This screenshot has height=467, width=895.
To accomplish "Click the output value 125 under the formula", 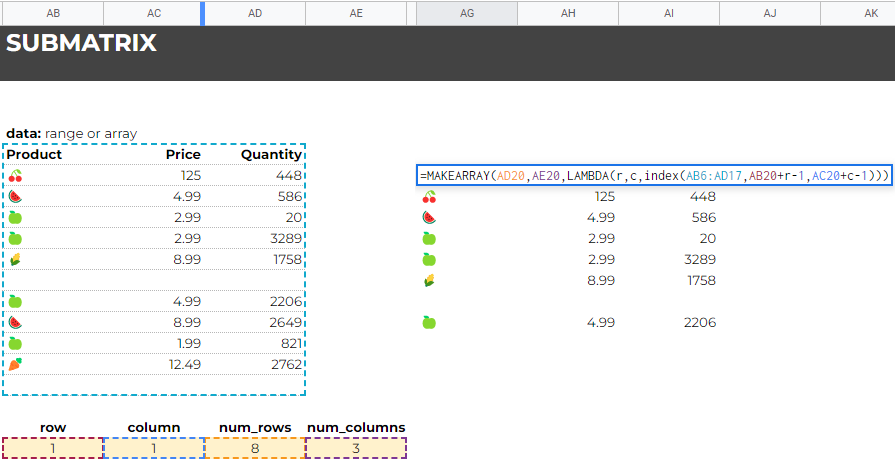I will tap(604, 197).
